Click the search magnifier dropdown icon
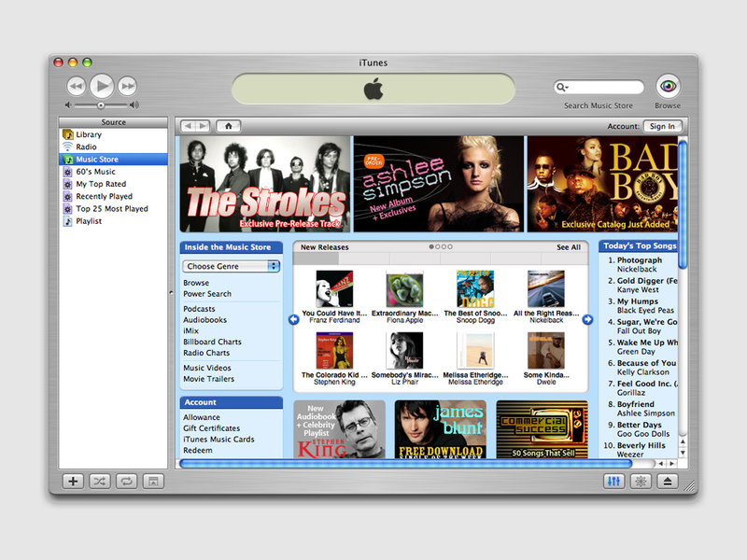 pyautogui.click(x=563, y=87)
